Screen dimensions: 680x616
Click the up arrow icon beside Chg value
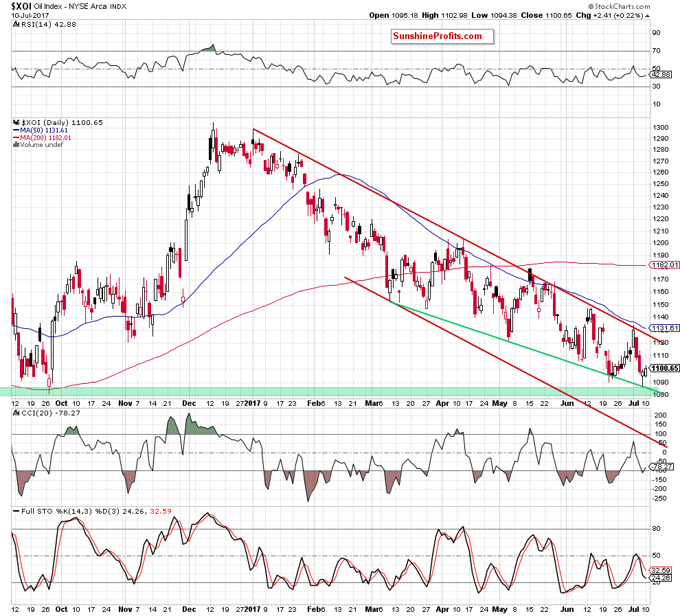tap(648, 16)
